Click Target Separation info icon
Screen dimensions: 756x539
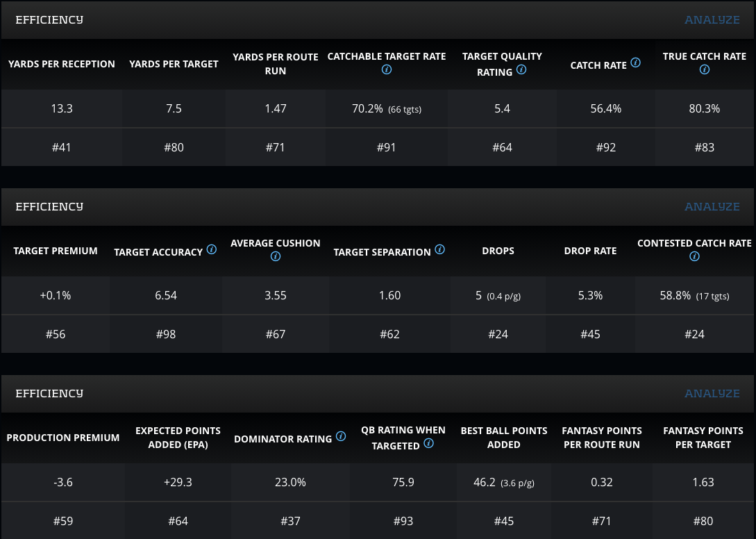pyautogui.click(x=439, y=249)
